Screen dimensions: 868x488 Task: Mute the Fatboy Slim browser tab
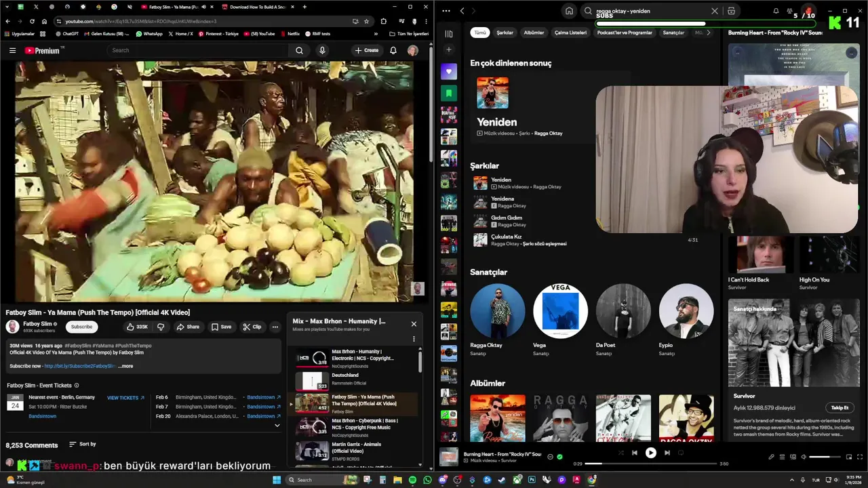coord(205,7)
